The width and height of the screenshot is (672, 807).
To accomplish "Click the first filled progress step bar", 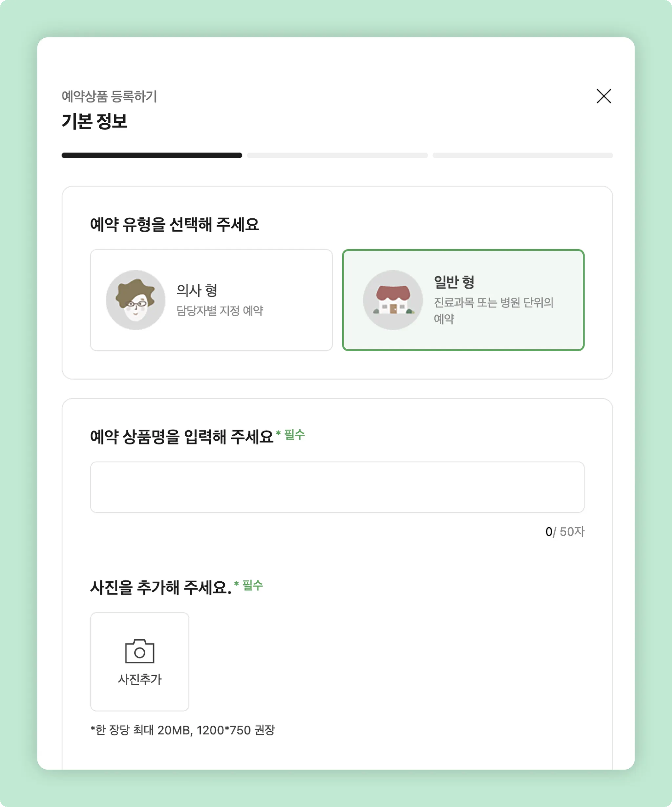I will [x=152, y=155].
